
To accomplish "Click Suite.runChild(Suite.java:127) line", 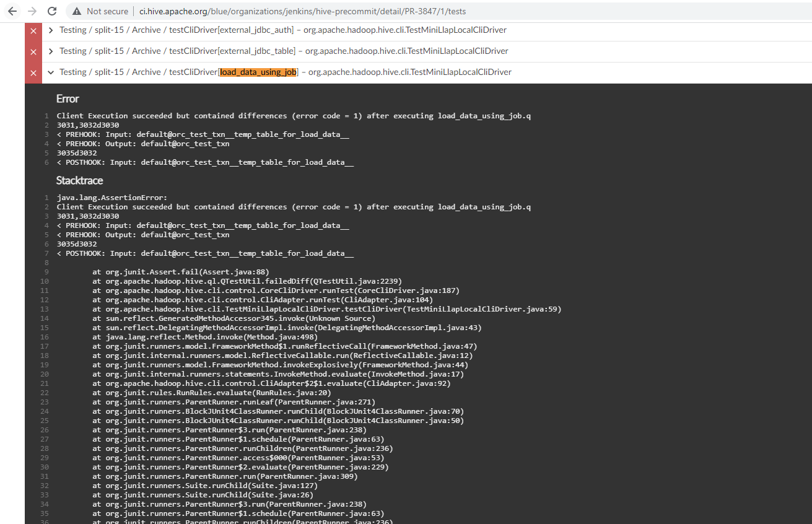I will (205, 486).
